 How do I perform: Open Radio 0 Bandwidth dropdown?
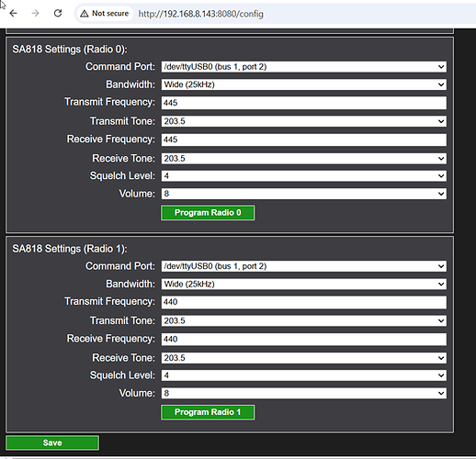pyautogui.click(x=304, y=84)
